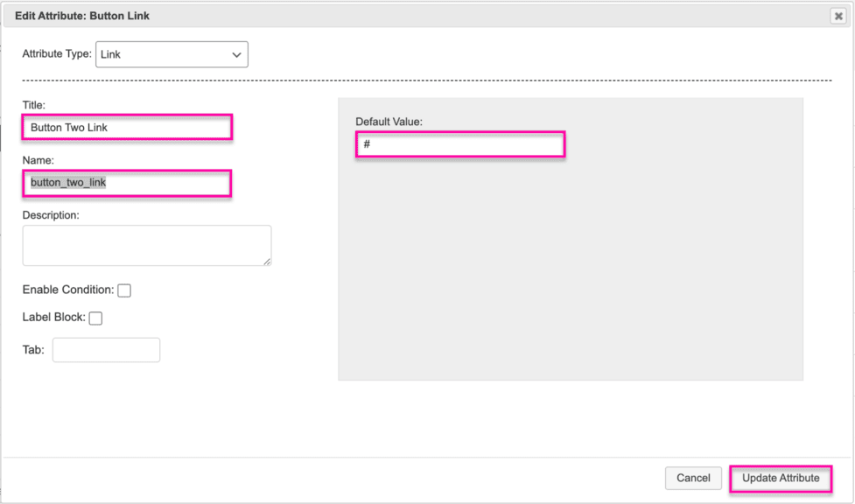The image size is (855, 504).
Task: Click the Enable Condition label text
Action: point(68,290)
